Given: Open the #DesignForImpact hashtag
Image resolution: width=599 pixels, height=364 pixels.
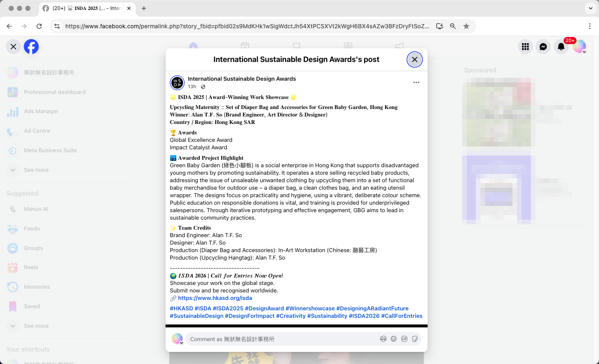Looking at the screenshot, I should click(250, 316).
